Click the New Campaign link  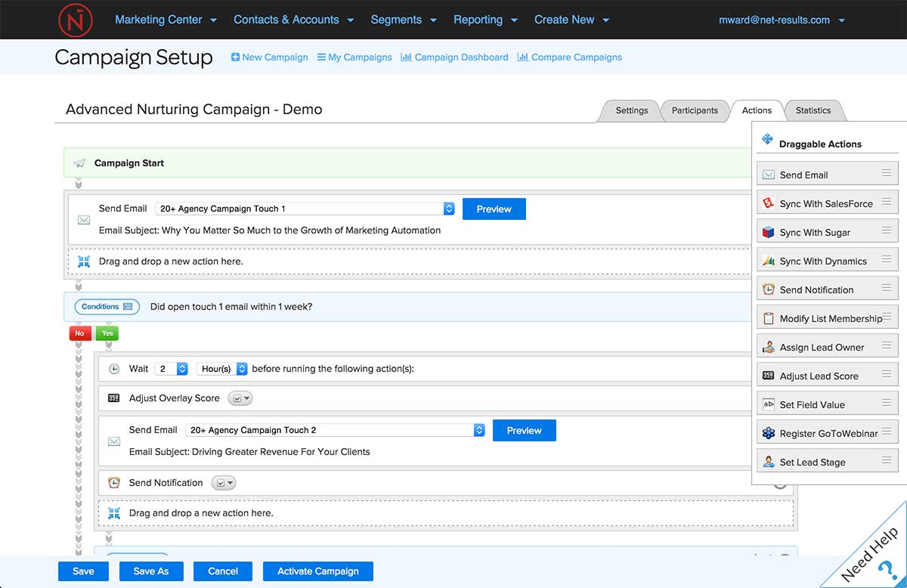click(x=269, y=57)
